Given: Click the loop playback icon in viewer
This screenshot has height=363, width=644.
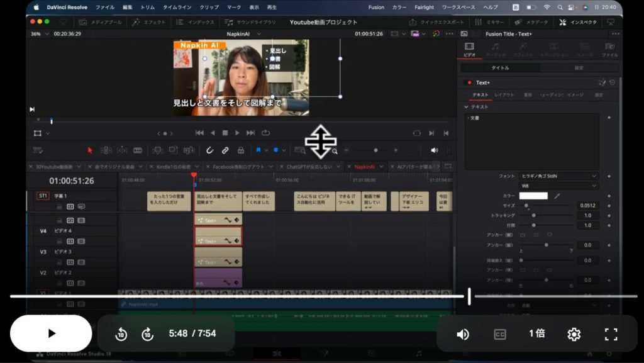Looking at the screenshot, I should click(266, 133).
